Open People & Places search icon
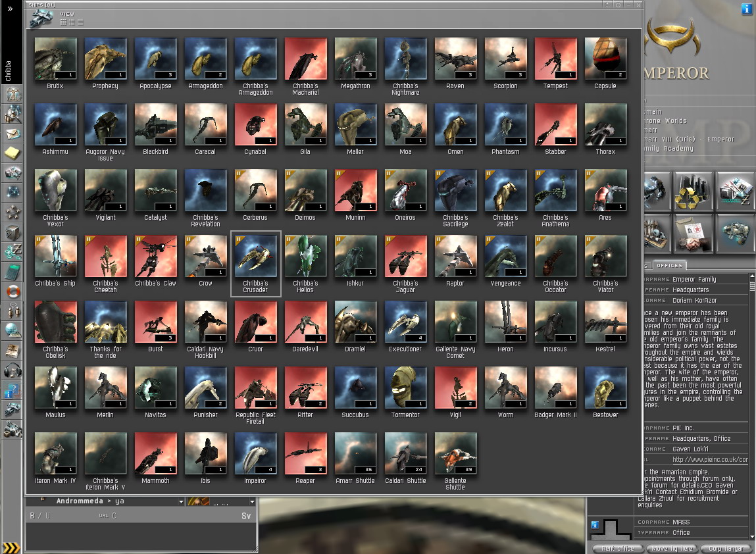Image resolution: width=756 pixels, height=554 pixels. (13, 114)
